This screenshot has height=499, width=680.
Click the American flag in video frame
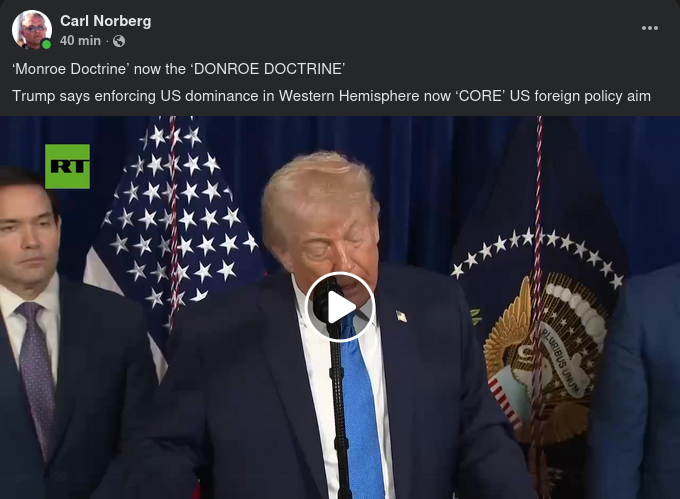click(173, 225)
